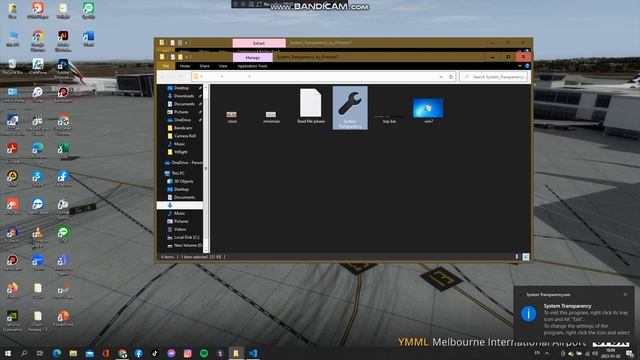The width and height of the screenshot is (640, 360).
Task: Open VLC media player desktop shortcut
Action: (x=38, y=237)
